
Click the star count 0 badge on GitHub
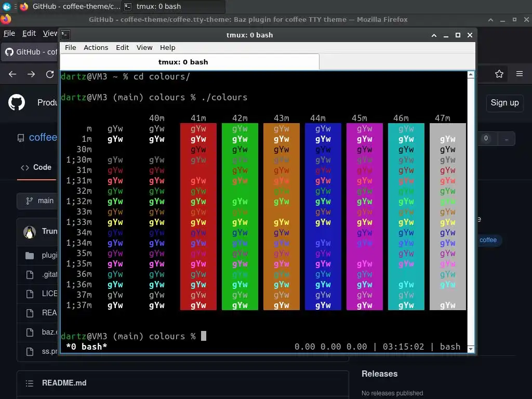pyautogui.click(x=486, y=138)
